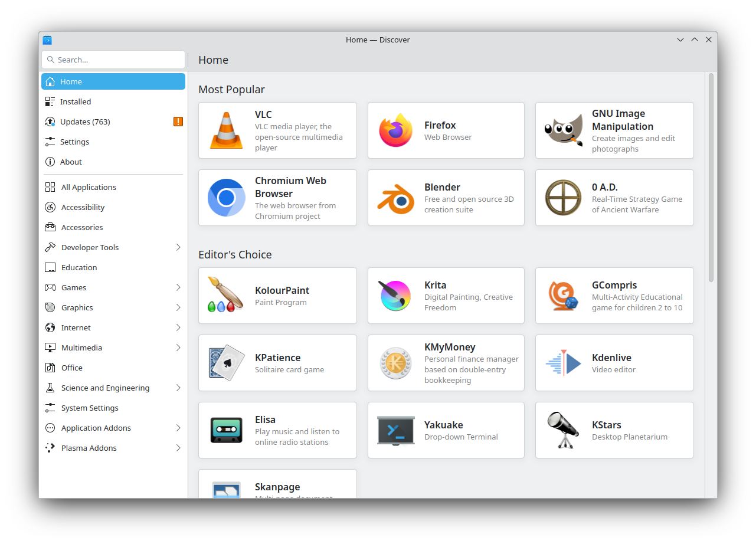Click the Accessibility icon in sidebar
Screen dimensions: 756x544
(50, 207)
